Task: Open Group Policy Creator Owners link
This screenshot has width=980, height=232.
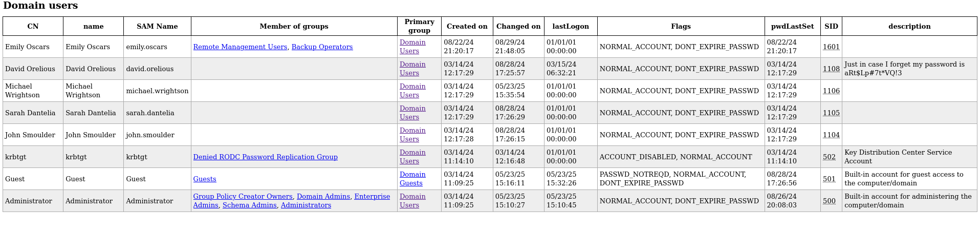Action: pyautogui.click(x=243, y=197)
